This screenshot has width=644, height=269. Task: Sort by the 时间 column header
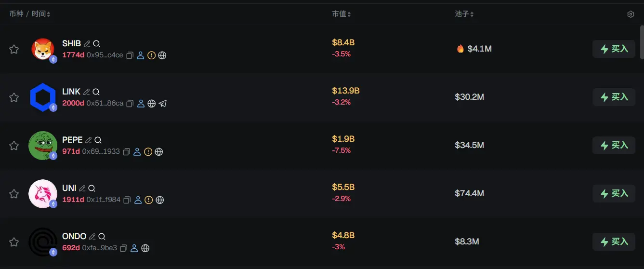pyautogui.click(x=41, y=14)
